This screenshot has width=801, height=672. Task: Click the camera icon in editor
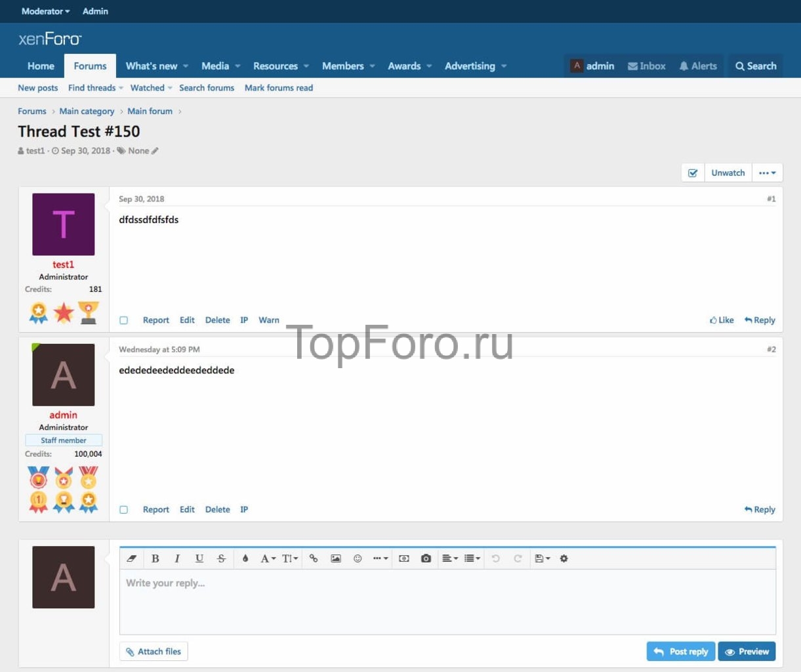coord(426,558)
